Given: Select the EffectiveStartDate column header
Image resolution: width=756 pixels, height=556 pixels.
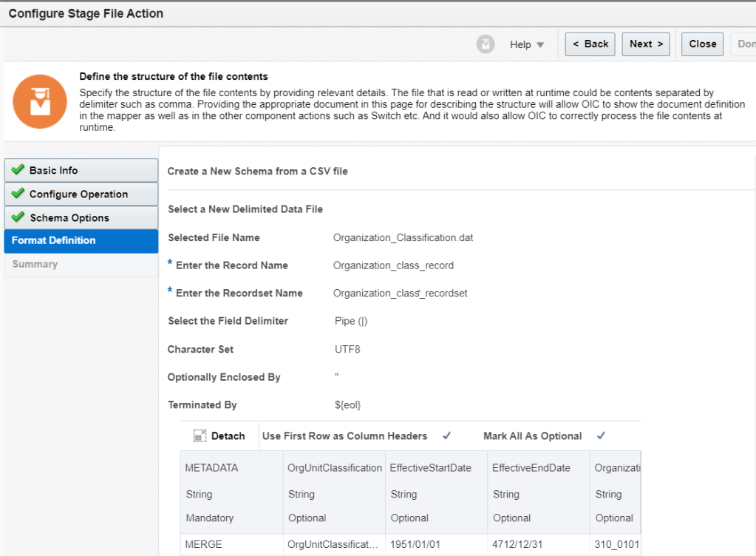Looking at the screenshot, I should 430,468.
